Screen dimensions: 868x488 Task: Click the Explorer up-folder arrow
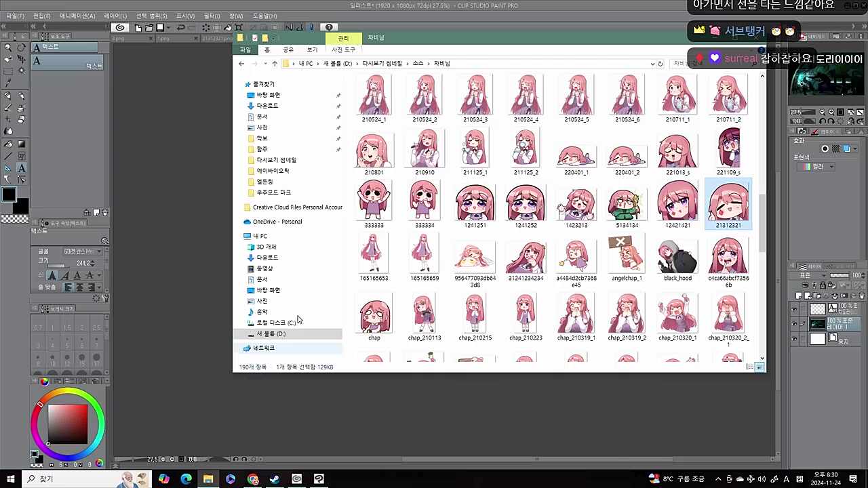coord(275,64)
